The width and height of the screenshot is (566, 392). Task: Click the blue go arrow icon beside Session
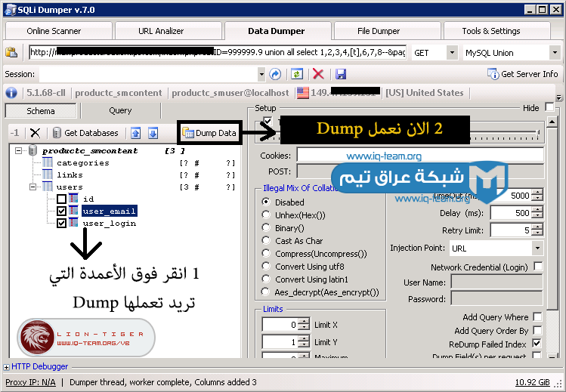tap(275, 74)
